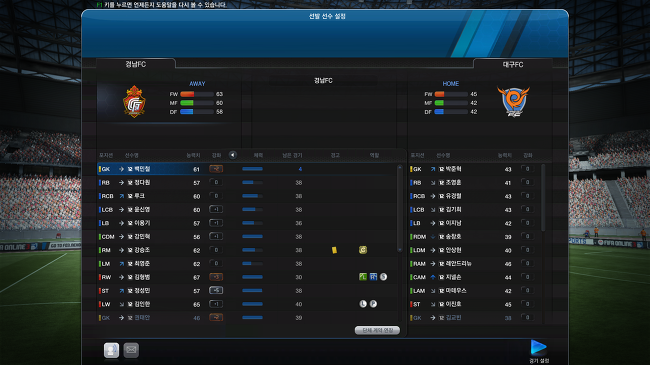This screenshot has height=365, width=650.
Task: Click the rising form arrow in LM row
Action: (x=121, y=264)
